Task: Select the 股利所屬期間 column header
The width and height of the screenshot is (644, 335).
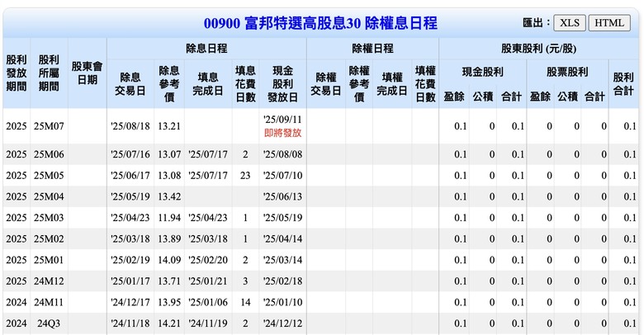Action: coord(49,73)
